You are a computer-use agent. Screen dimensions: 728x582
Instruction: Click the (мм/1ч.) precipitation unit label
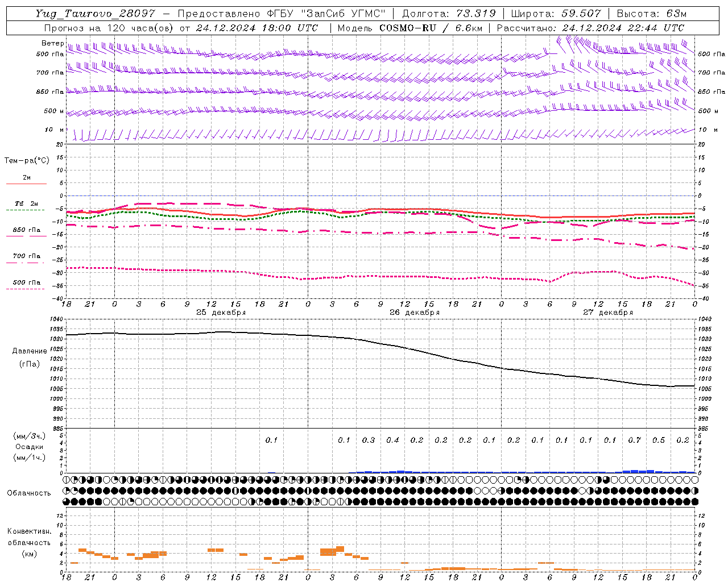pos(30,458)
